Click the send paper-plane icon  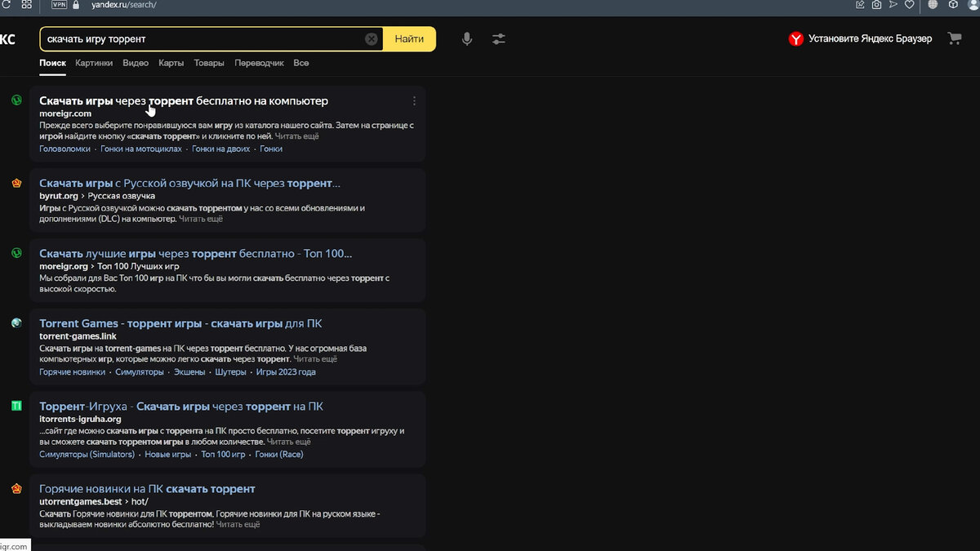(x=893, y=5)
